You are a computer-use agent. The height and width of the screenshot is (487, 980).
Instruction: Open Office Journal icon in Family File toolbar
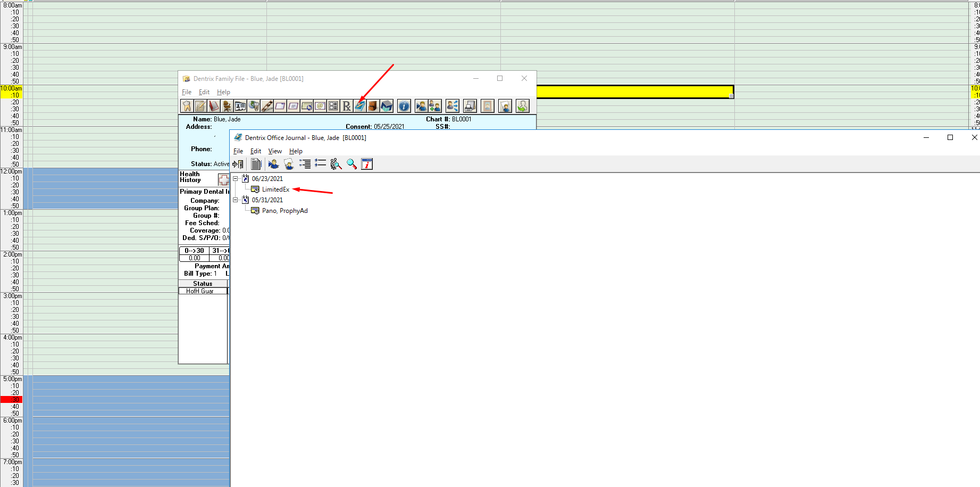point(360,106)
